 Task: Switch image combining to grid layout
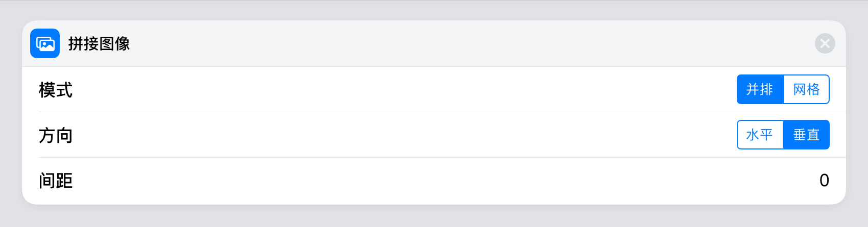pos(806,89)
